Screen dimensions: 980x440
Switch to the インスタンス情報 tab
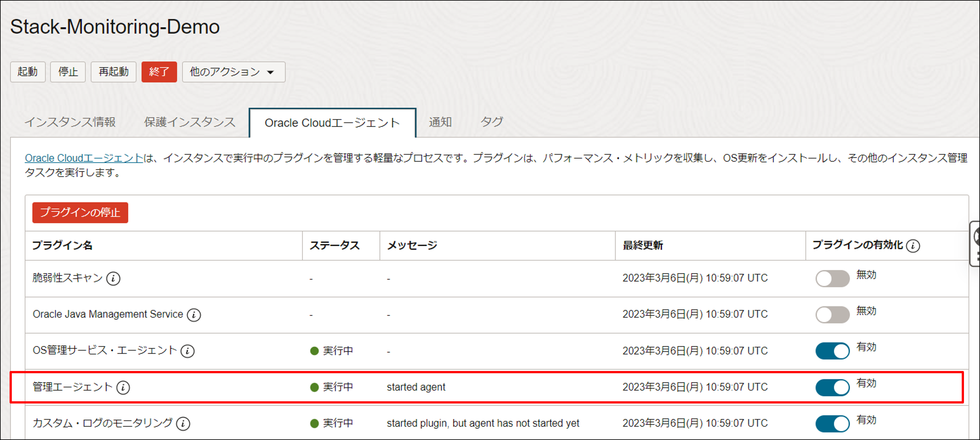click(70, 122)
